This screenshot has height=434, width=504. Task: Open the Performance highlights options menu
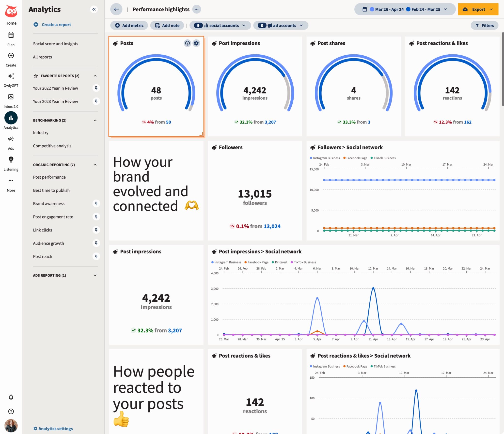196,9
